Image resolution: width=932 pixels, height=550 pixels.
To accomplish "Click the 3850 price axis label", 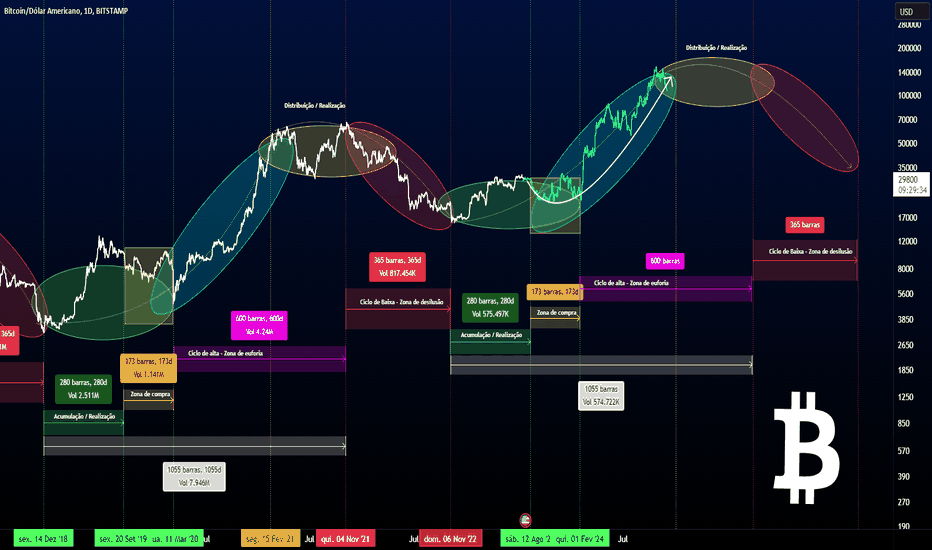I will [x=905, y=319].
